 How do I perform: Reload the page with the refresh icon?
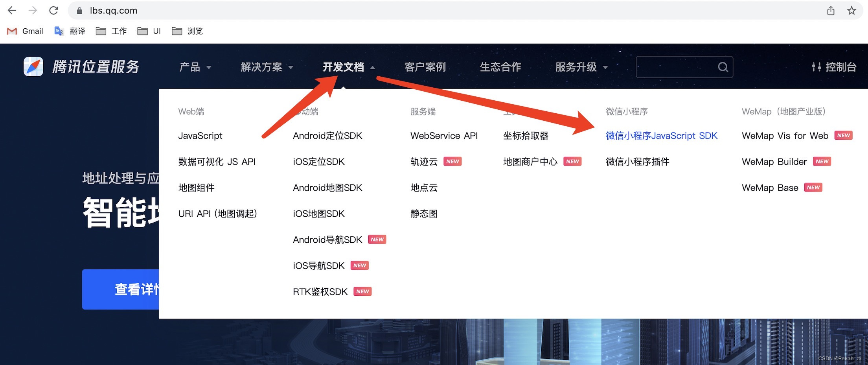(x=53, y=11)
